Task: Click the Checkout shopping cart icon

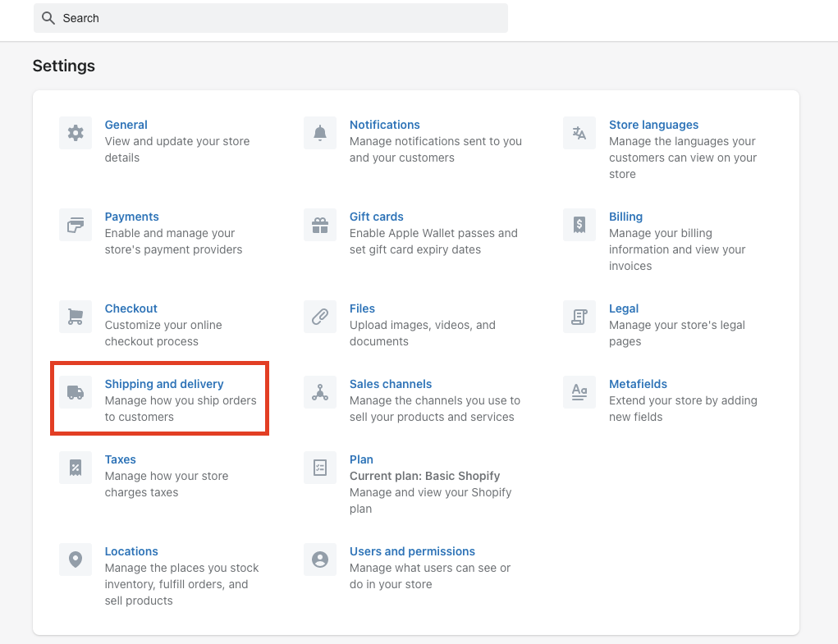Action: point(76,317)
